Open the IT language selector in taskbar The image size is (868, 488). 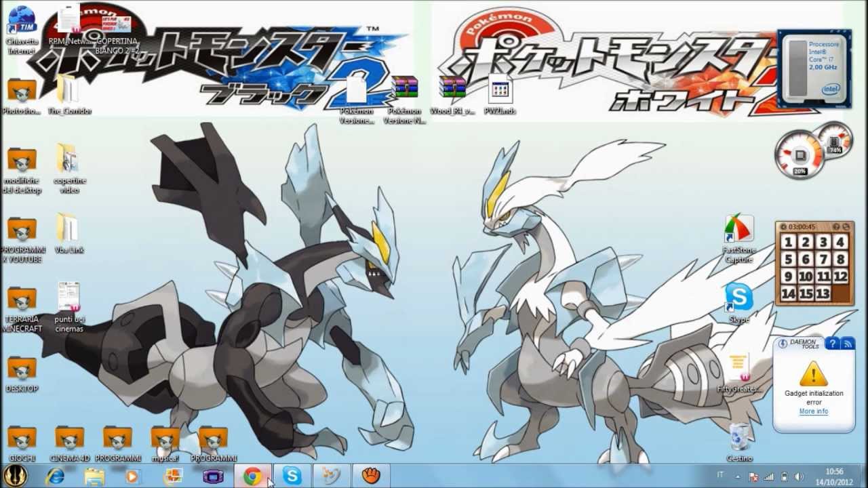pyautogui.click(x=720, y=476)
